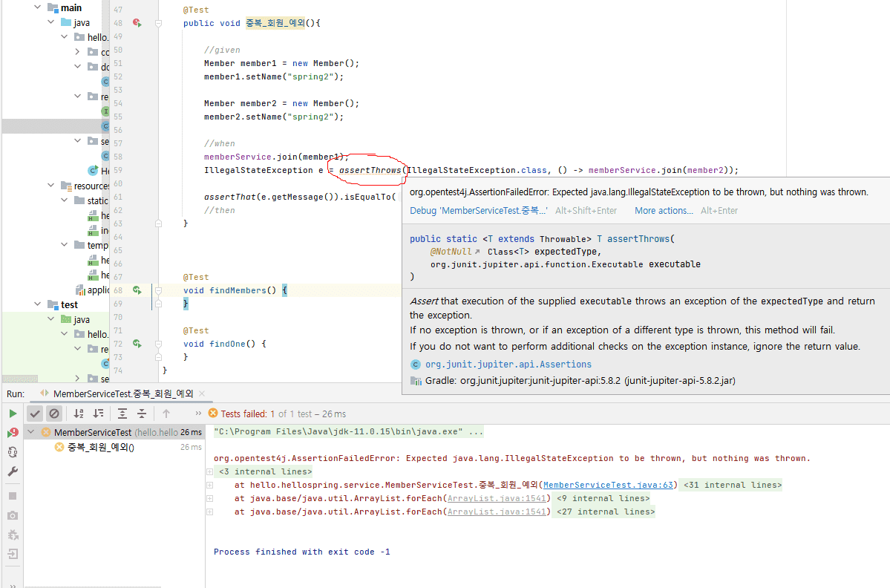Fold the method starting on line 48
890x588 pixels.
158,23
